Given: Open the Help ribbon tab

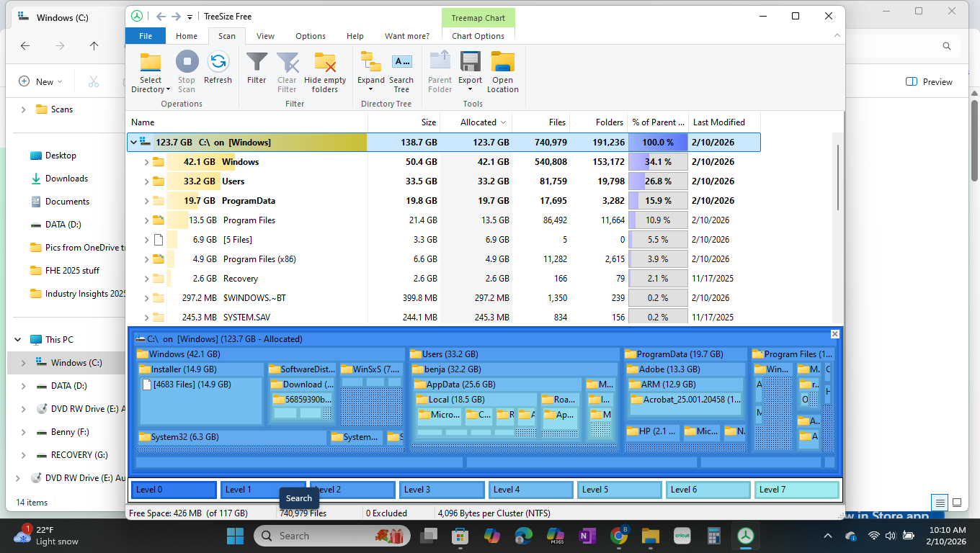Looking at the screenshot, I should [x=355, y=36].
